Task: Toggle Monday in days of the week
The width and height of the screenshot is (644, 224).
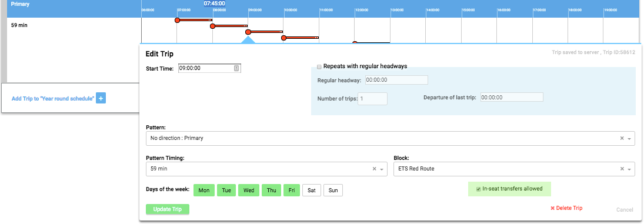Action: click(203, 190)
